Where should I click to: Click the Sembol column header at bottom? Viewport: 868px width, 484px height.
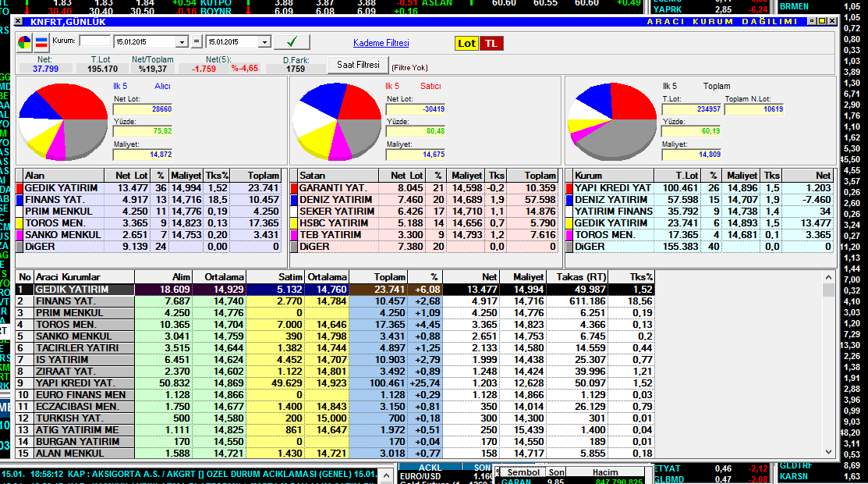pyautogui.click(x=523, y=472)
